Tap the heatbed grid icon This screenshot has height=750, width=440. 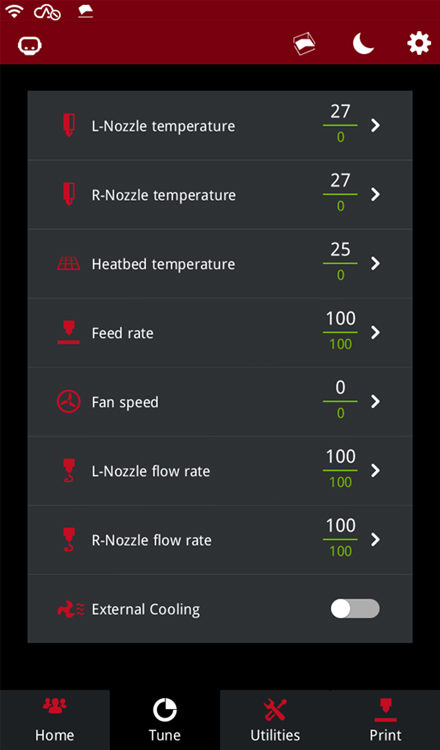[x=68, y=264]
